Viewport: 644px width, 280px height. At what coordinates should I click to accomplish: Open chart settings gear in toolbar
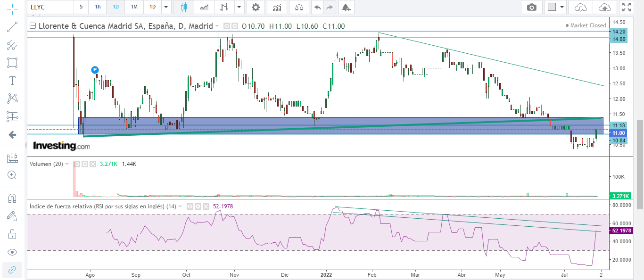tap(256, 7)
